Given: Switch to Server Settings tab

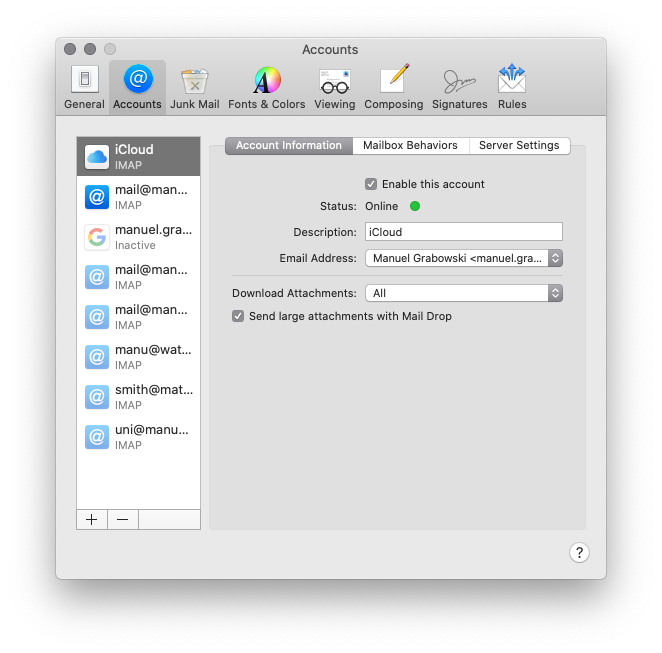Looking at the screenshot, I should [x=519, y=146].
